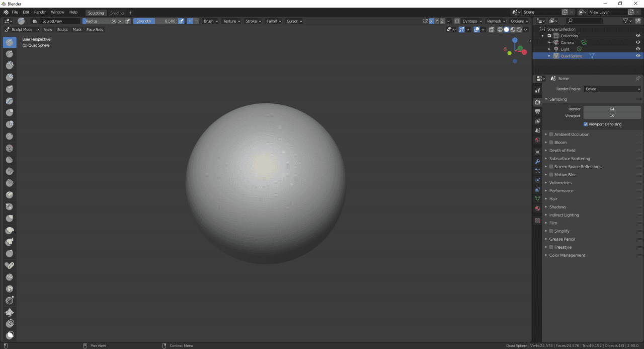
Task: Toggle visibility of the Quad Sphere object
Action: (638, 55)
